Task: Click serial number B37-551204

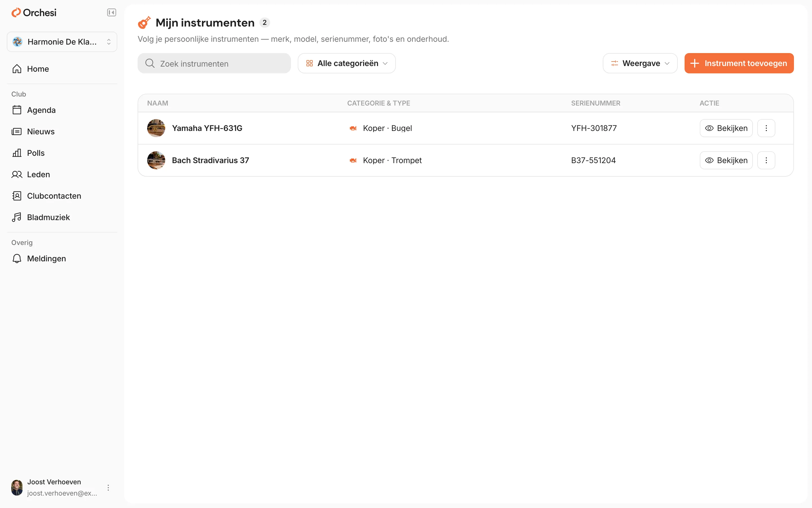Action: [x=593, y=160]
